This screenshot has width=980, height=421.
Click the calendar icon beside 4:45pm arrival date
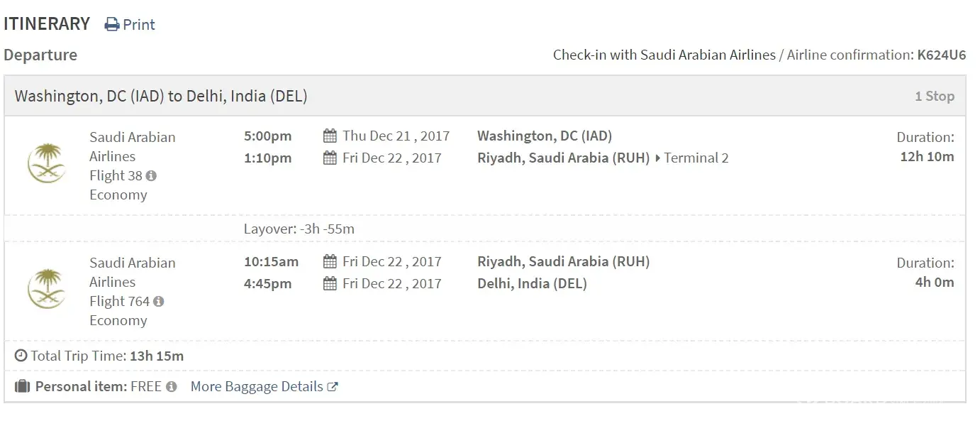click(x=330, y=284)
